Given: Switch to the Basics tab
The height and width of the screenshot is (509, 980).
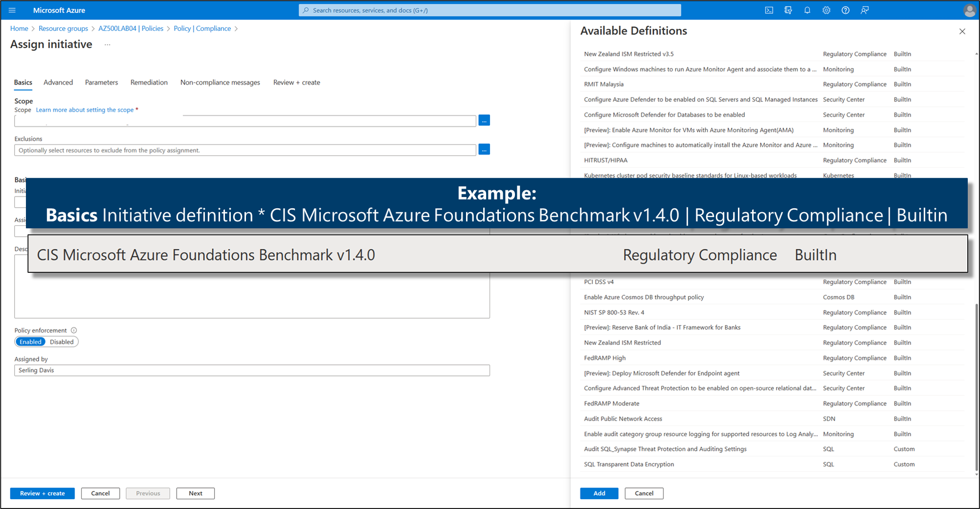Looking at the screenshot, I should pyautogui.click(x=23, y=83).
